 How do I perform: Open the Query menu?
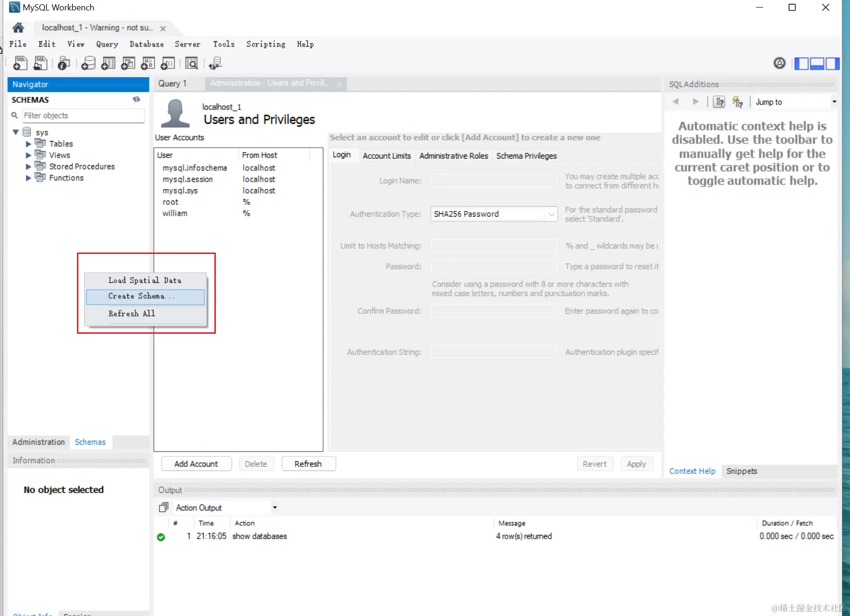(107, 44)
